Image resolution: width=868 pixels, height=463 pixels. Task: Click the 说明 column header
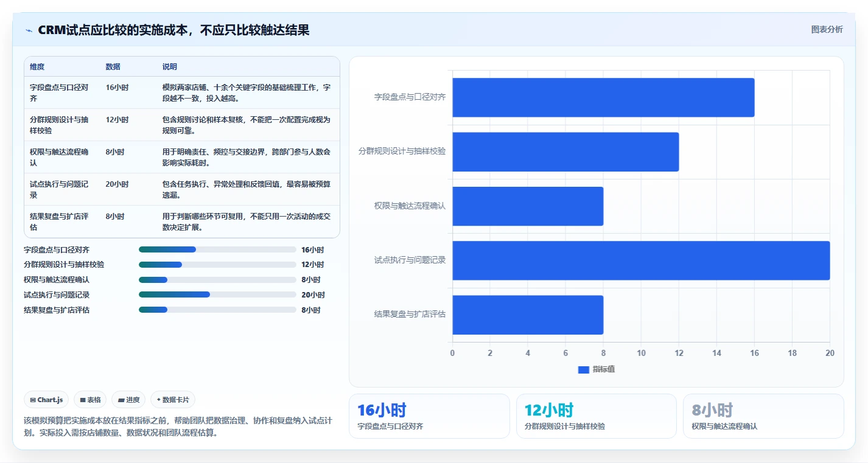[170, 67]
